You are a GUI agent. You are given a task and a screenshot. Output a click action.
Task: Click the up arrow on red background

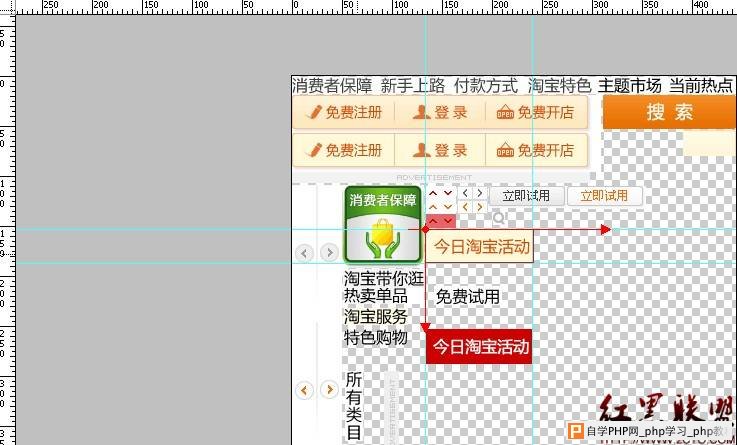433,221
